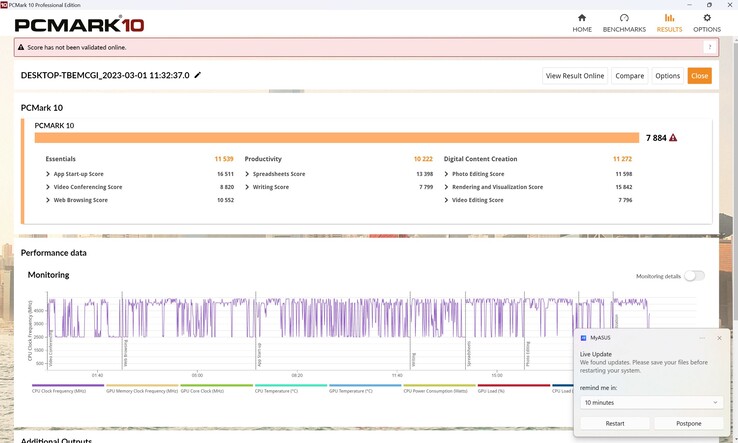This screenshot has height=443, width=738.
Task: Click the orange Close button
Action: (x=699, y=76)
